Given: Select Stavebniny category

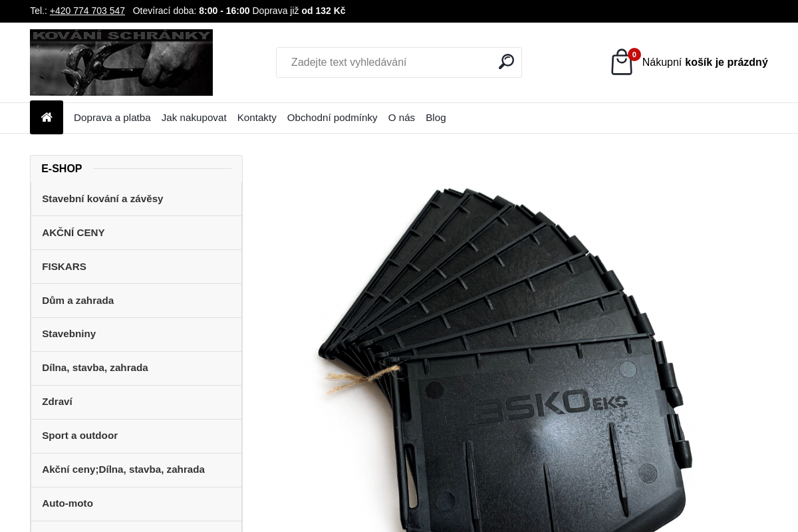Looking at the screenshot, I should pyautogui.click(x=136, y=334).
